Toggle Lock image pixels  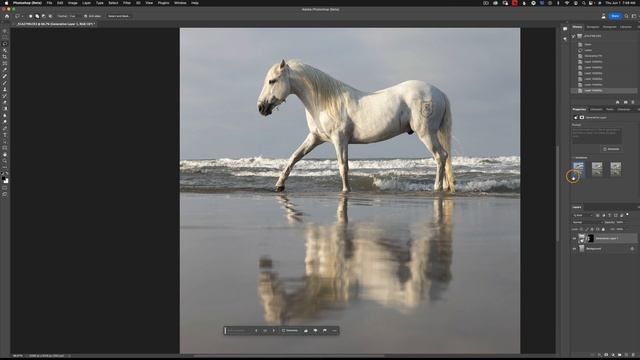point(587,229)
